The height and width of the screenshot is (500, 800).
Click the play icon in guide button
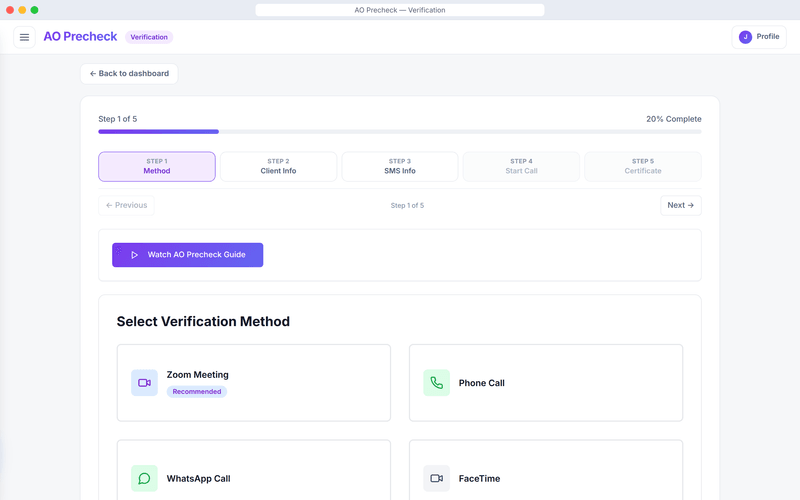pyautogui.click(x=134, y=255)
